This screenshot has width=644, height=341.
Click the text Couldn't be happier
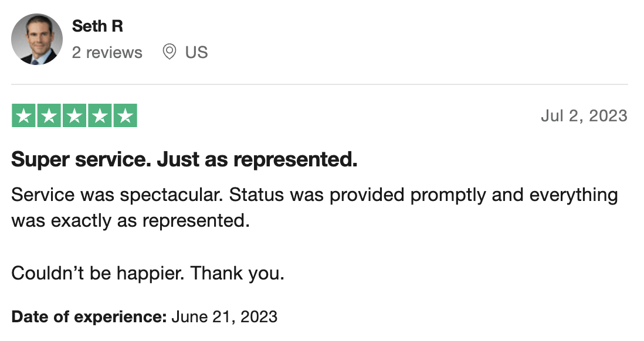[98, 273]
